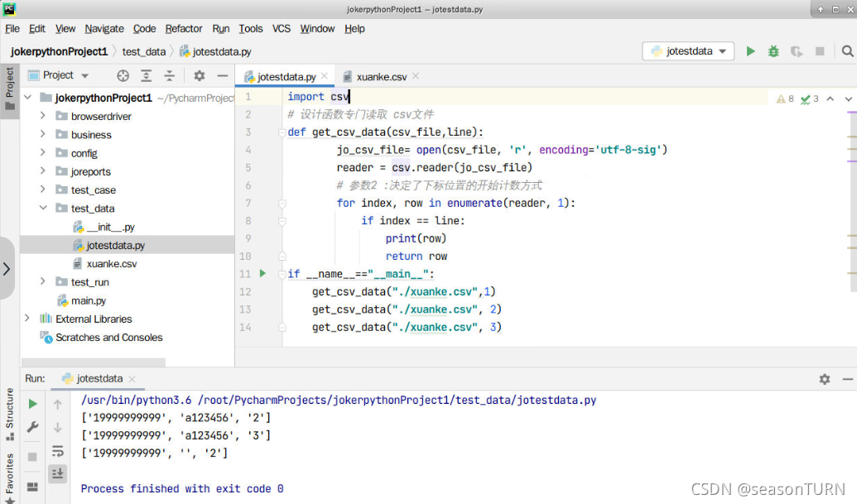Select Scratches and Consoles node
This screenshot has width=857, height=504.
pyautogui.click(x=108, y=338)
